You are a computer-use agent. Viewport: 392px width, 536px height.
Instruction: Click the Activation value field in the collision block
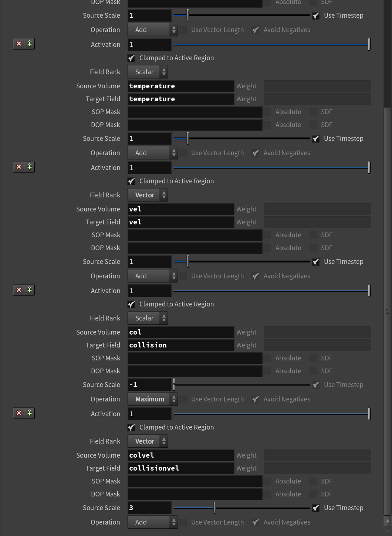pyautogui.click(x=149, y=291)
